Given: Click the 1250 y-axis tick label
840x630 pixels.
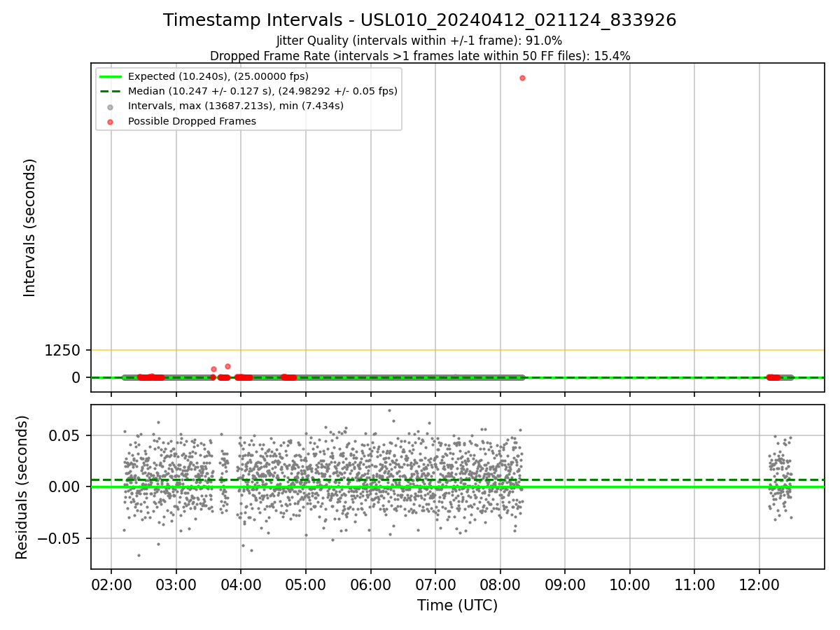Looking at the screenshot, I should (62, 350).
